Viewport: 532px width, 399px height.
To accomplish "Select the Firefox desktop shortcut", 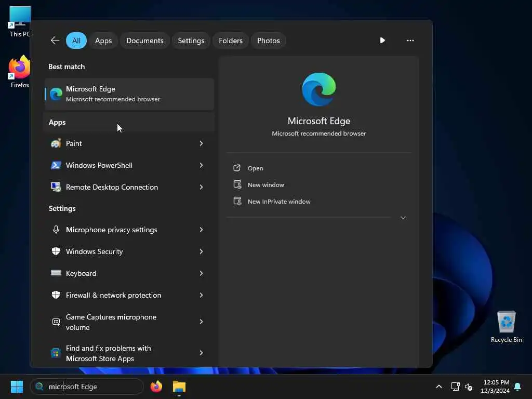I will pos(20,72).
